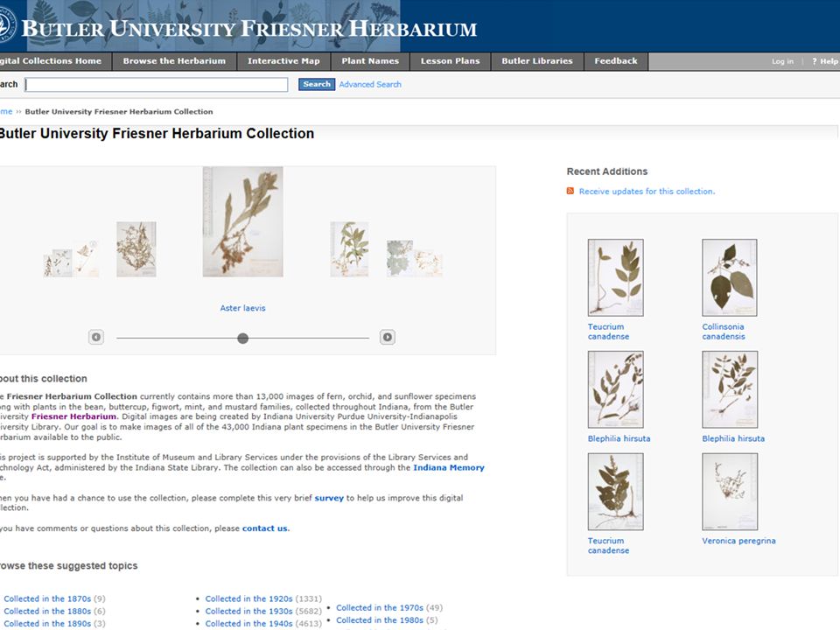Click the previous carousel arrow
This screenshot has width=840, height=630.
pyautogui.click(x=96, y=337)
